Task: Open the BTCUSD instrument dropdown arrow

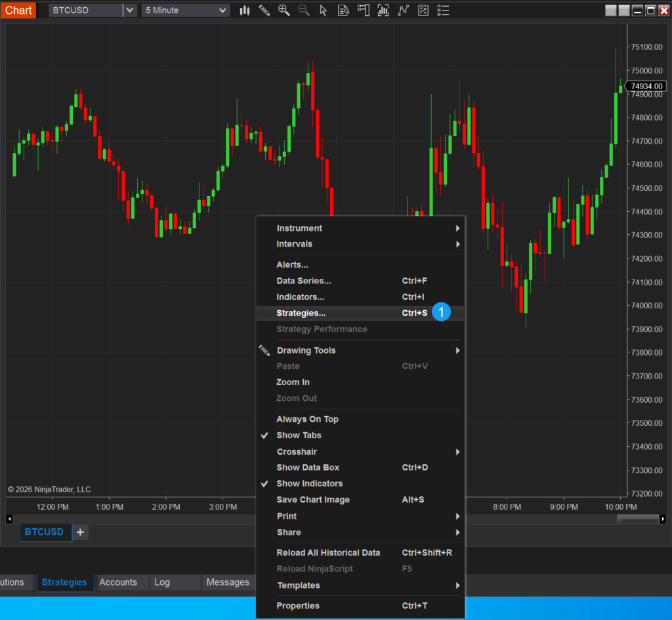Action: [x=130, y=10]
